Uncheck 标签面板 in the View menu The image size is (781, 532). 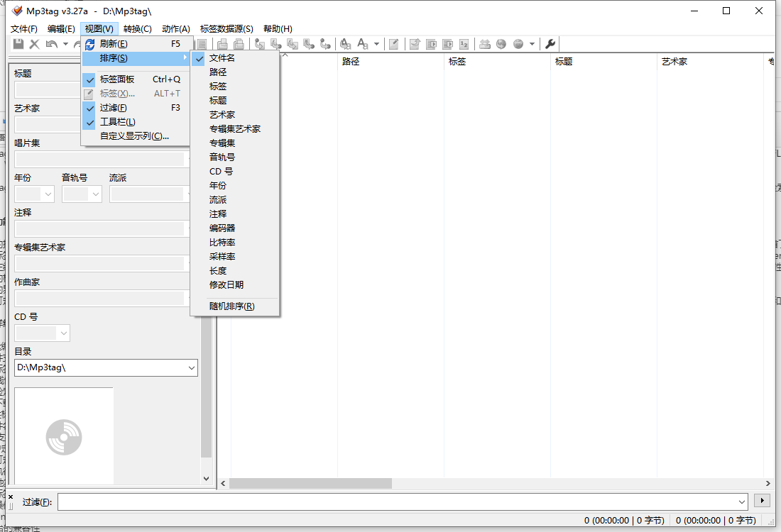tap(136, 79)
